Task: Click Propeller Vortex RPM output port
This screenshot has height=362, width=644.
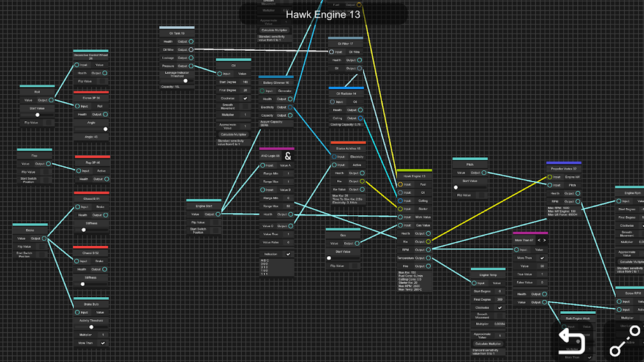Action: [x=578, y=201]
